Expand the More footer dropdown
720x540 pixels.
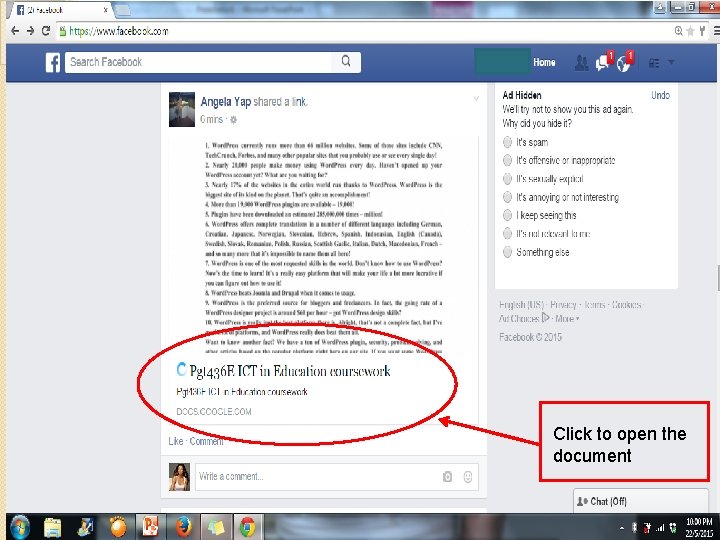[x=567, y=319]
